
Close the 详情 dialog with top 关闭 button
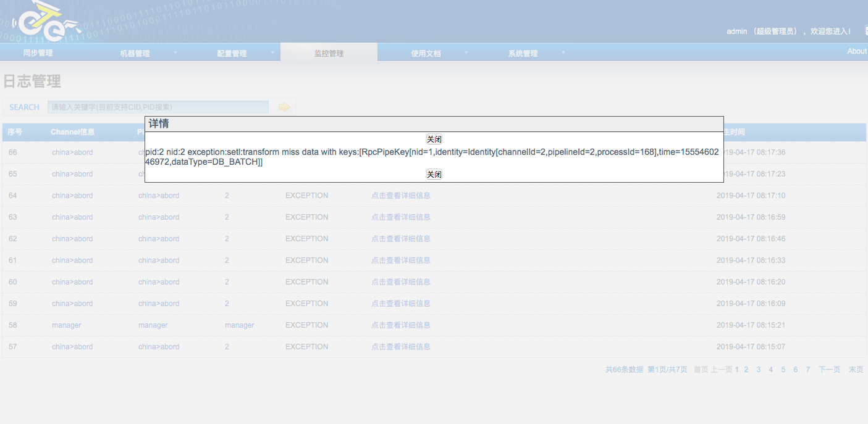click(434, 139)
